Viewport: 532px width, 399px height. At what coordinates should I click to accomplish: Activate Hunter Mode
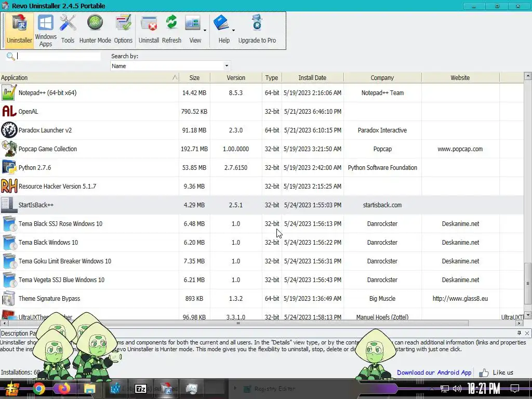pos(95,30)
